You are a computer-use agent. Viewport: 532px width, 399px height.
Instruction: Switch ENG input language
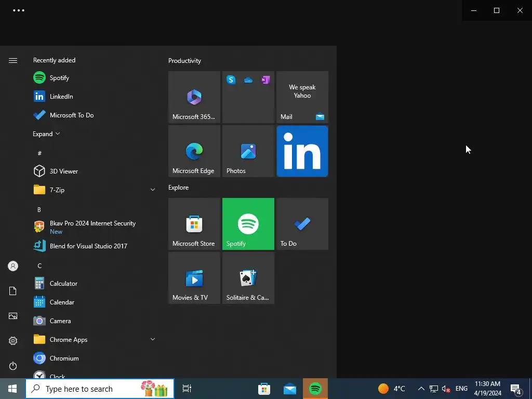coord(461,389)
